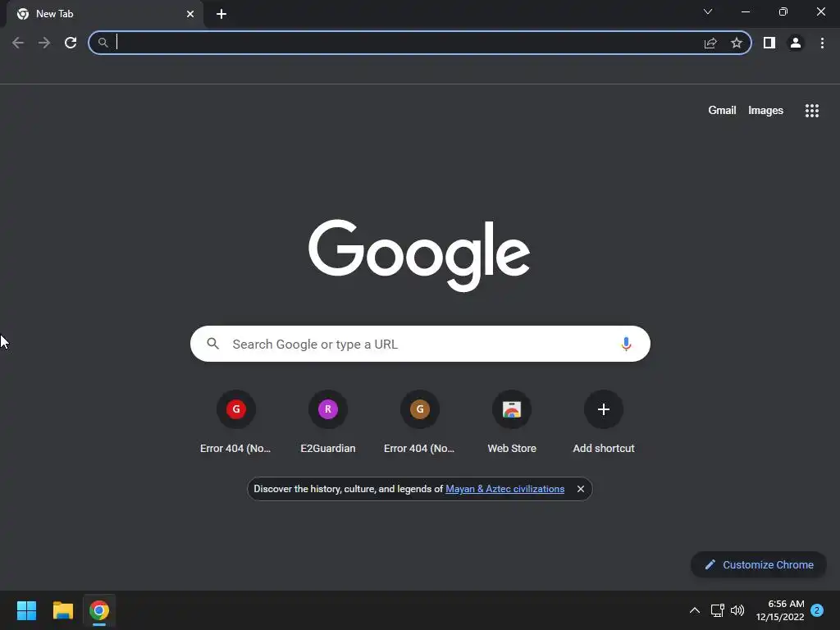Open the Web Store shortcut
The image size is (840, 630).
pyautogui.click(x=512, y=422)
